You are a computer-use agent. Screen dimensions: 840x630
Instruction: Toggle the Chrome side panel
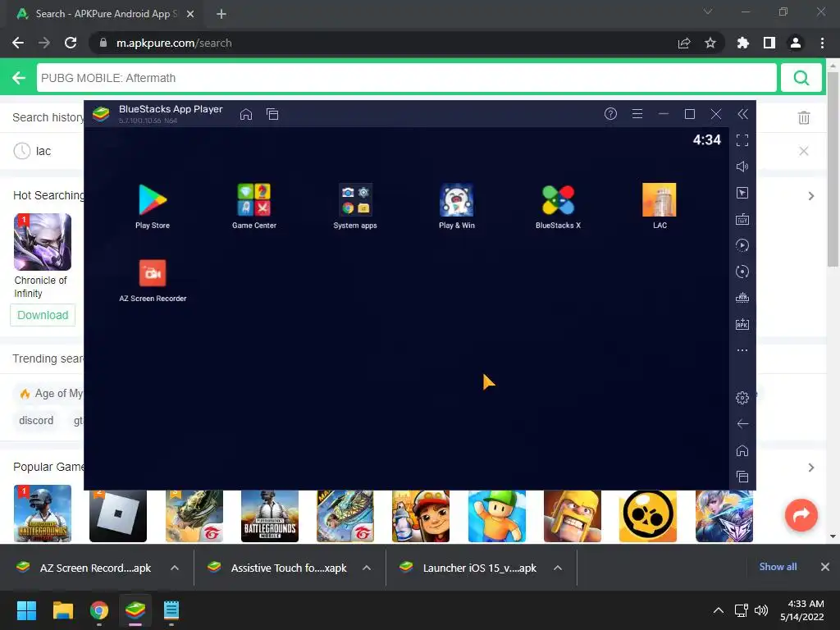click(769, 43)
